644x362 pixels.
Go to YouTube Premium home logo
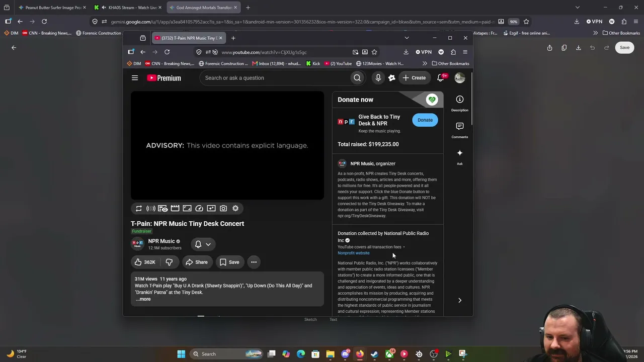click(164, 78)
